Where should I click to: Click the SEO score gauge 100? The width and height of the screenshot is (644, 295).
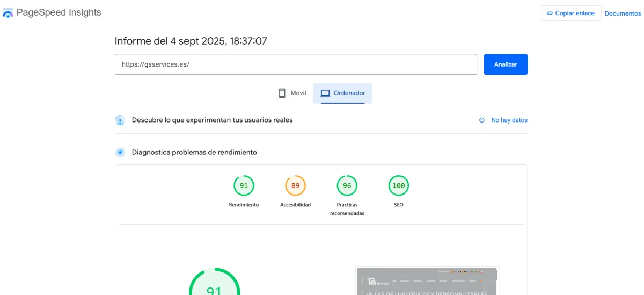click(398, 186)
